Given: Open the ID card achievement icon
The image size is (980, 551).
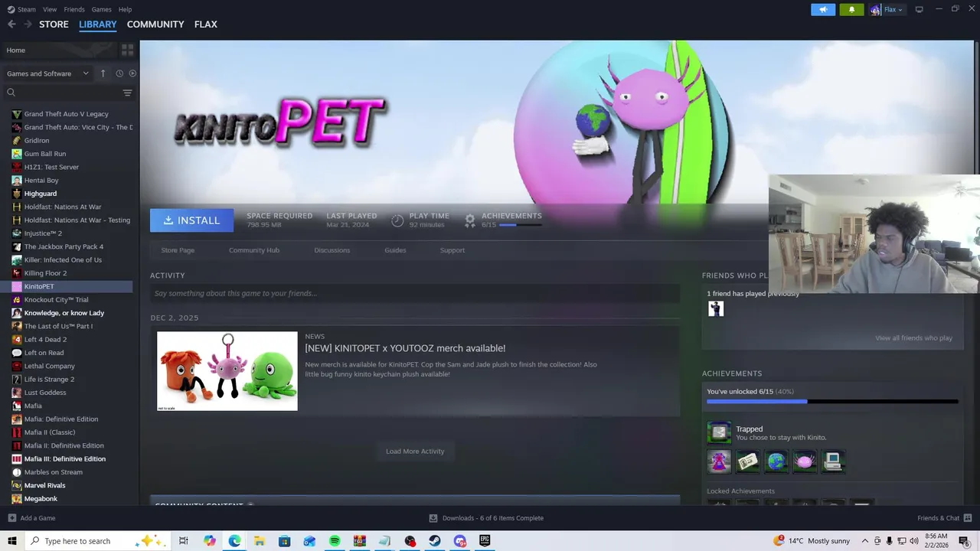Looking at the screenshot, I should coord(747,461).
